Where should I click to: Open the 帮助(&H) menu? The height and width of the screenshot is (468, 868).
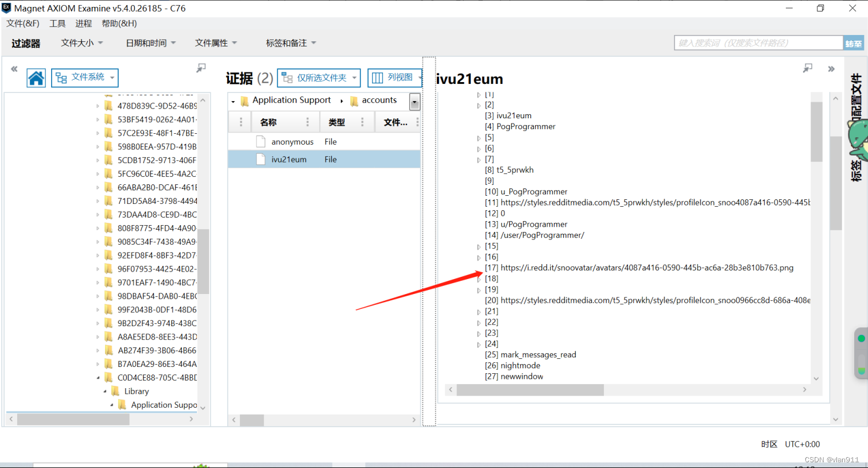119,24
